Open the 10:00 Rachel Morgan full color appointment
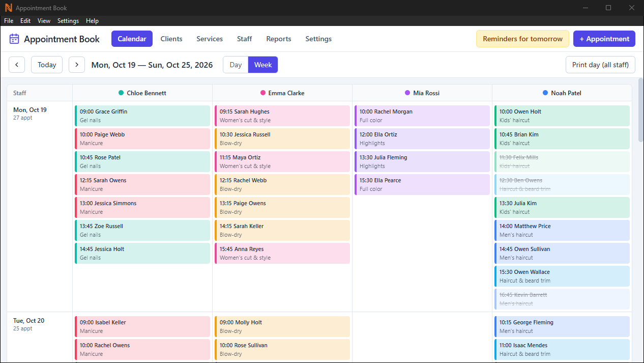This screenshot has height=363, width=644. click(x=422, y=116)
